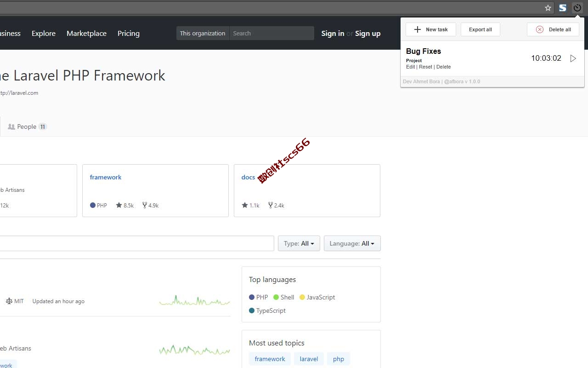The height and width of the screenshot is (368, 588).
Task: Click the laravel.com website link
Action: pos(19,92)
